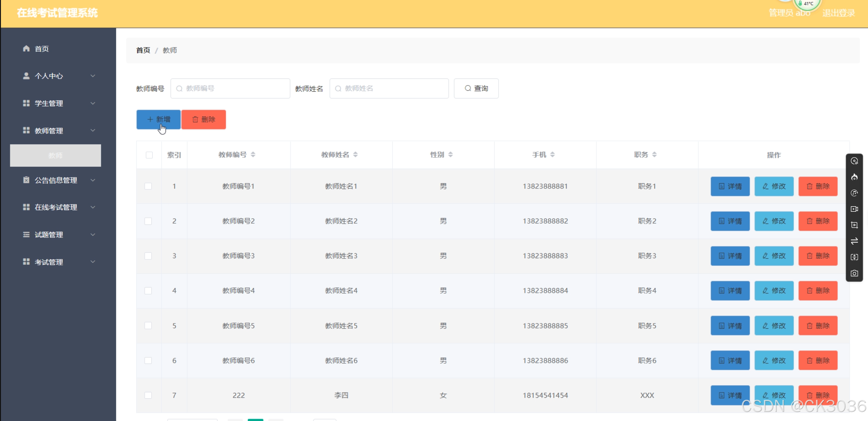Viewport: 868px width, 421px height.
Task: Click the sort arrows on 手机 column
Action: (552, 155)
